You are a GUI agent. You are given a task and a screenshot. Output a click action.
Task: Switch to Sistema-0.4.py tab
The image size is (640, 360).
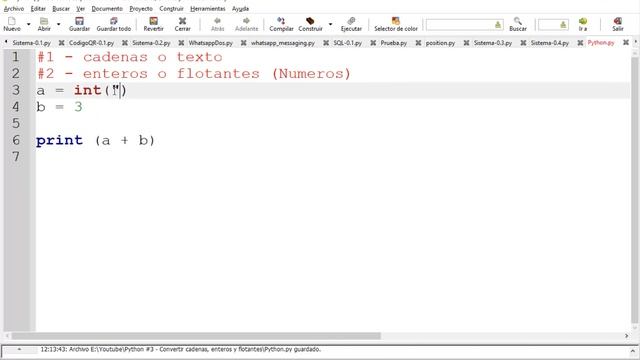point(549,43)
